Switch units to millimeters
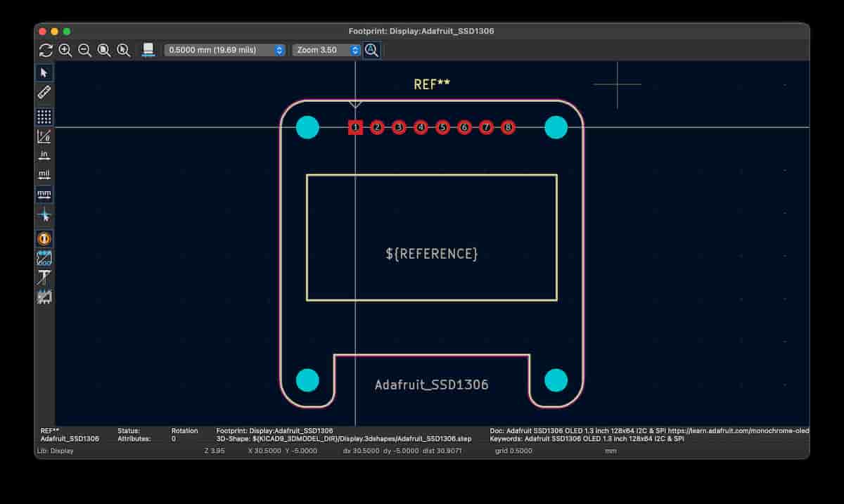This screenshot has height=504, width=844. (44, 194)
